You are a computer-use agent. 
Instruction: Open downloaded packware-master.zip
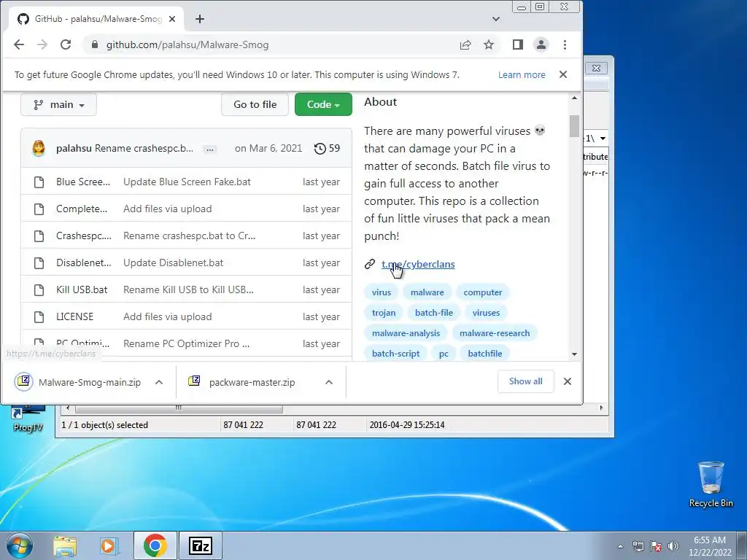coord(252,382)
